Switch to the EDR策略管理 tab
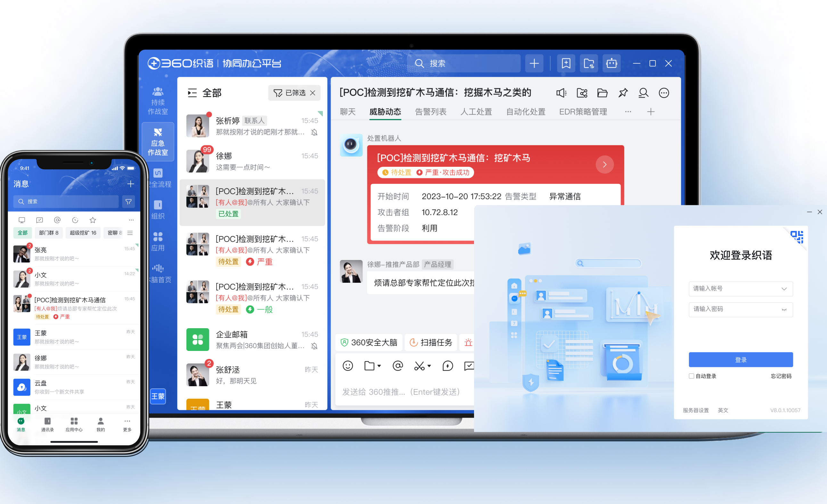The height and width of the screenshot is (504, 827). click(583, 112)
